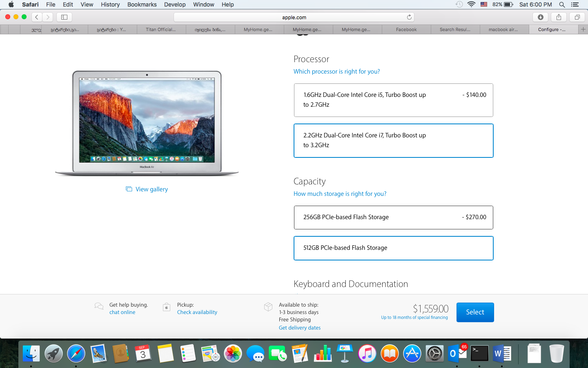Choose the 1.6GHz Dual-Core Intel Core i5 processor
This screenshot has width=588, height=368.
394,100
